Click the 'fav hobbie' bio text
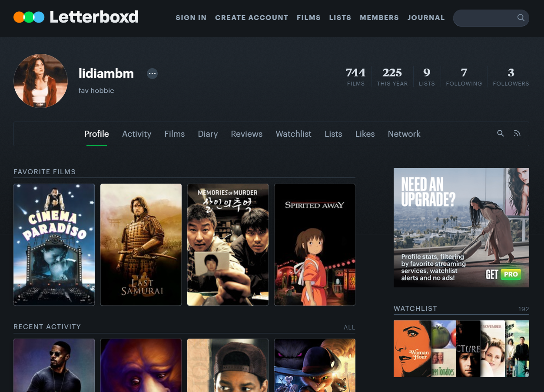 coord(96,90)
